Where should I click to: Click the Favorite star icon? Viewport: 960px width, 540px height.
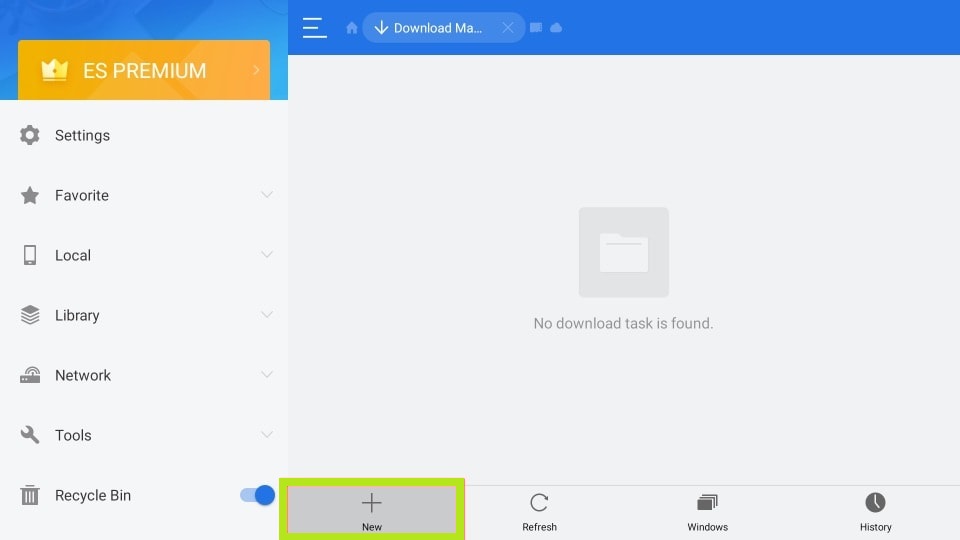tap(29, 195)
